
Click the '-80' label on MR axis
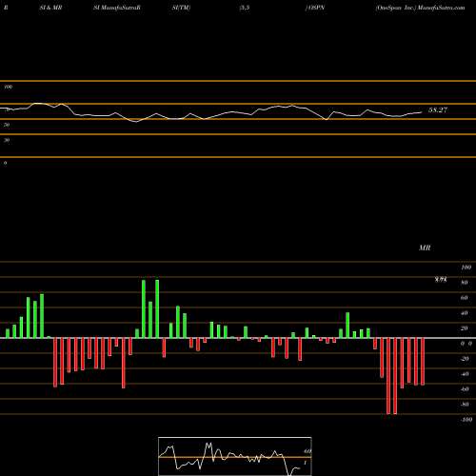pyautogui.click(x=465, y=405)
